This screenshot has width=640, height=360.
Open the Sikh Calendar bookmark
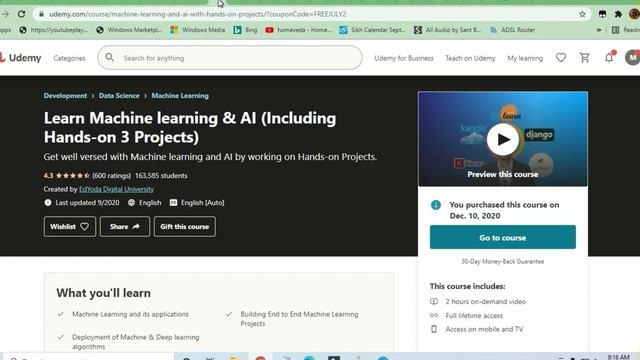(372, 30)
